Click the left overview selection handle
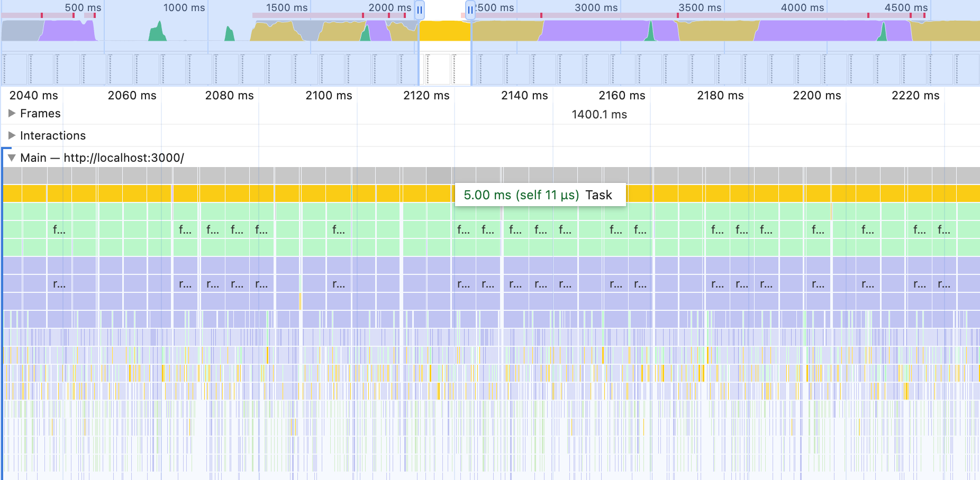The width and height of the screenshot is (980, 480). click(419, 10)
